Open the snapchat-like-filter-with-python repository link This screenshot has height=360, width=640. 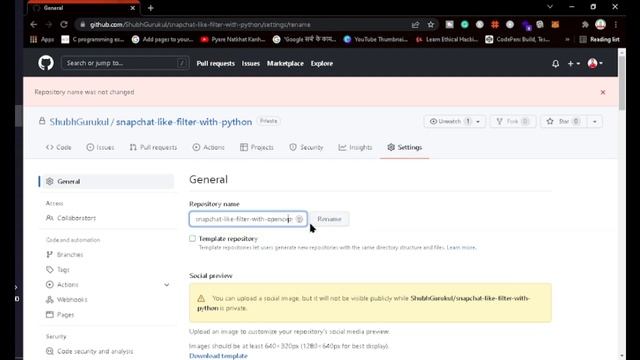tap(184, 122)
